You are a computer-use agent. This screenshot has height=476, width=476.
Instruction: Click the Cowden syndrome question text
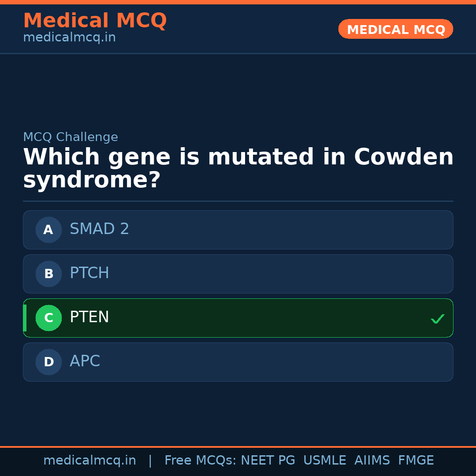238,168
